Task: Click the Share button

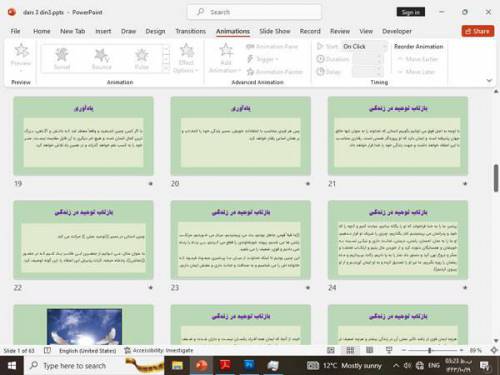Action: point(478,31)
